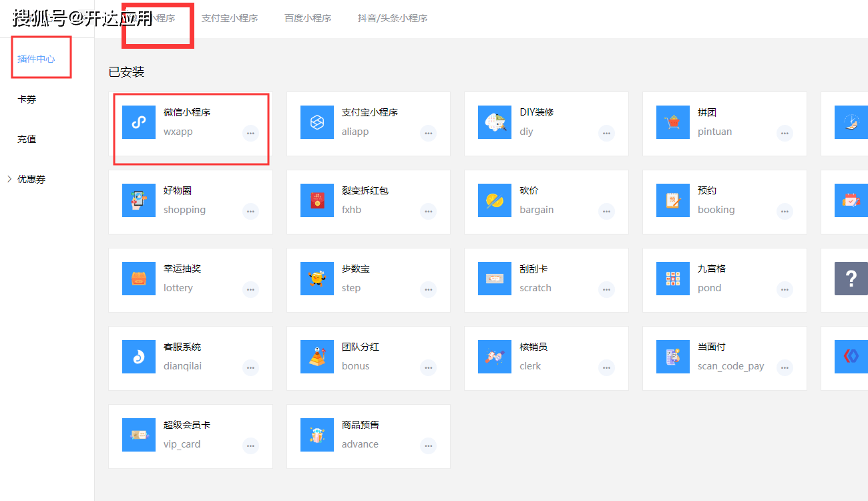Open more options for 商品预售
The image size is (868, 501).
click(x=429, y=446)
